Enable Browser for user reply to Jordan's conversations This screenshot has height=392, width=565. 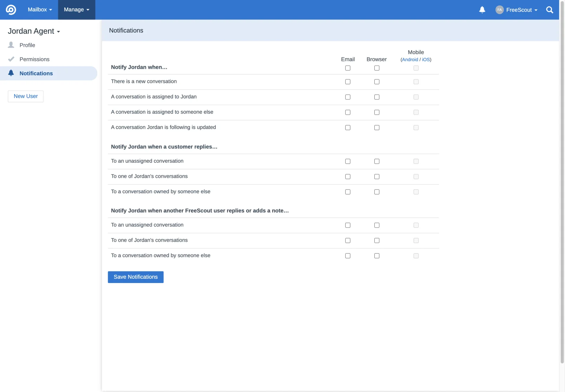coord(377,241)
